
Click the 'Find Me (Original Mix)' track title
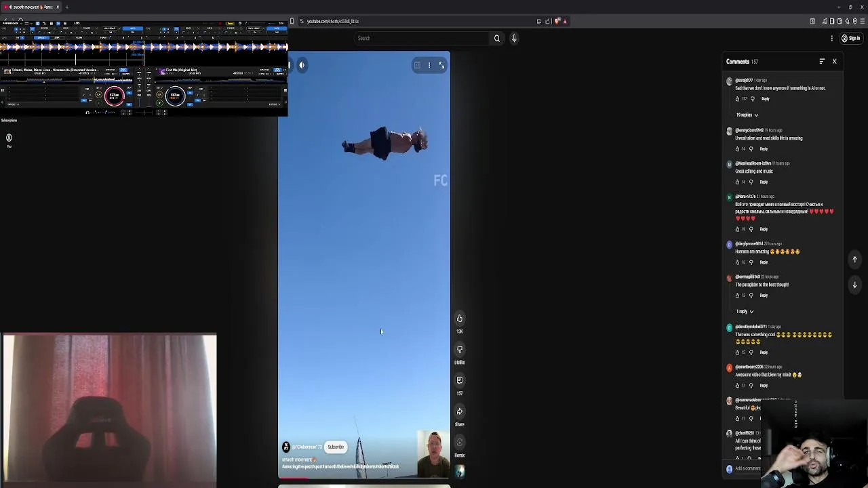coord(181,70)
